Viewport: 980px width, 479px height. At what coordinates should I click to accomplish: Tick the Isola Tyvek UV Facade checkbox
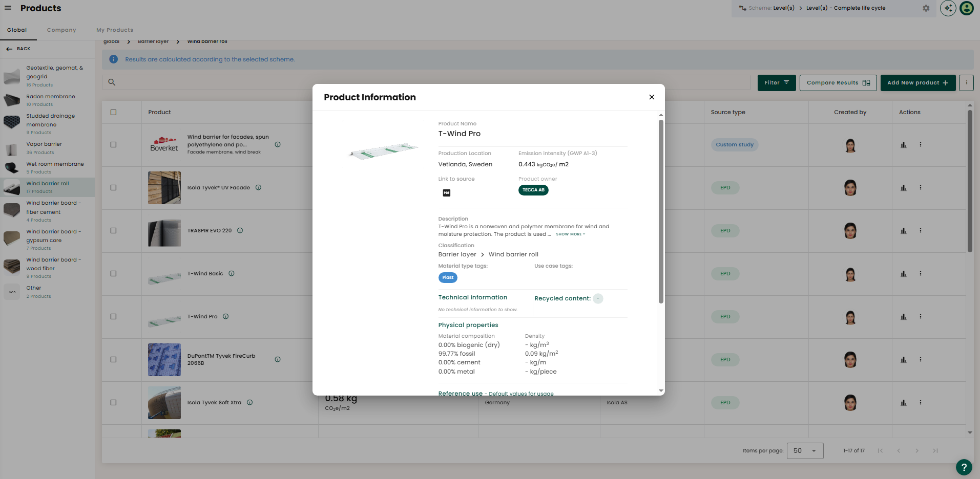click(114, 188)
